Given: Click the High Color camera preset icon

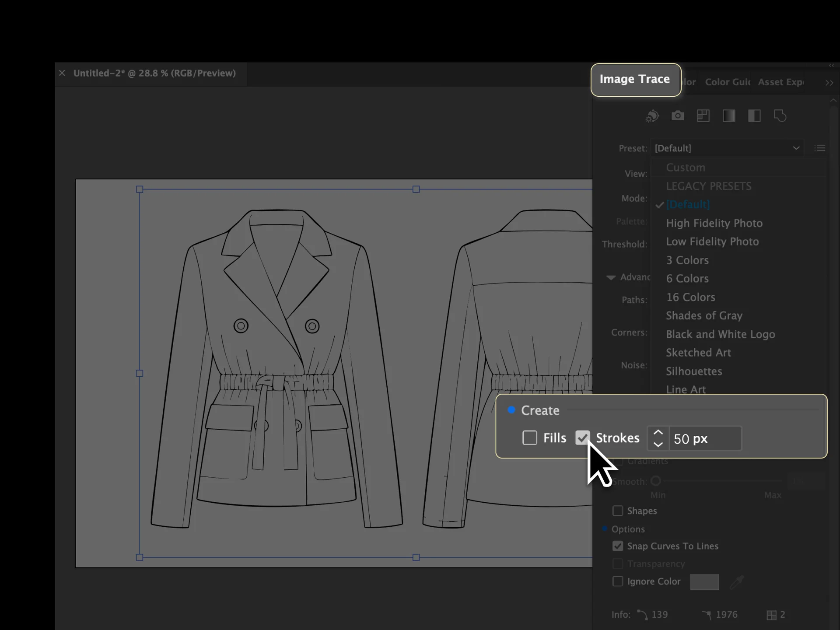Looking at the screenshot, I should coord(678,116).
